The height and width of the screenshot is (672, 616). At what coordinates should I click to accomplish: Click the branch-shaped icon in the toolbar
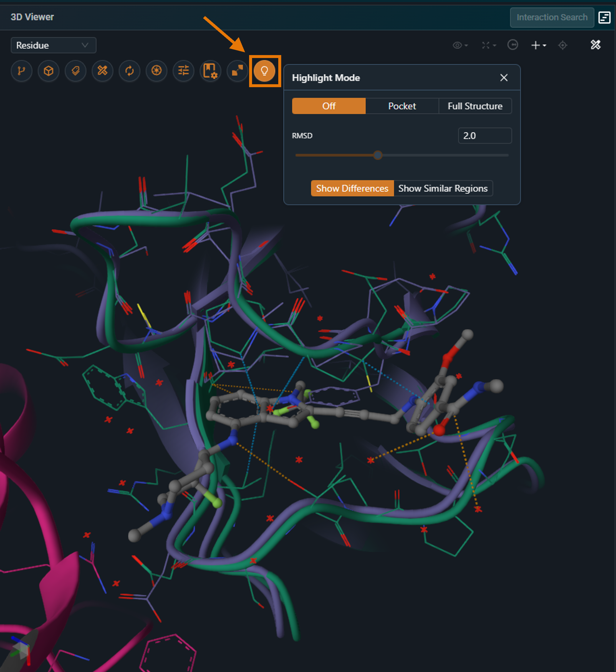[22, 71]
